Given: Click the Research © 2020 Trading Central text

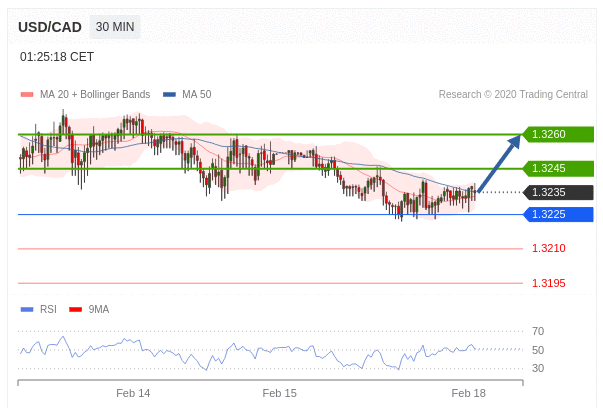Looking at the screenshot, I should tap(513, 94).
